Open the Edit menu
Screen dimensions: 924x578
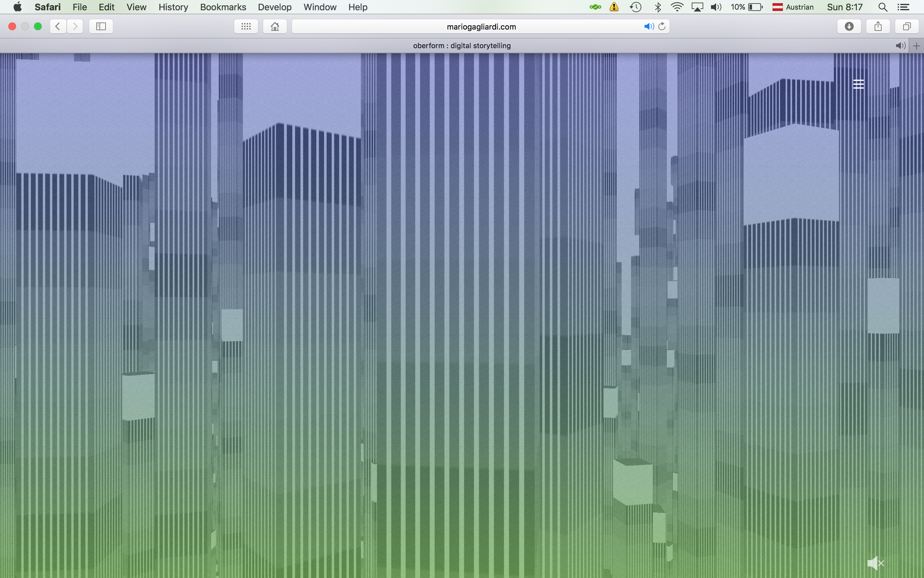point(107,7)
